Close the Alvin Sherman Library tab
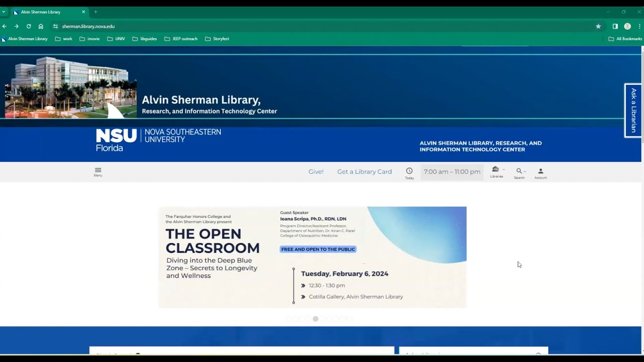 (x=83, y=12)
